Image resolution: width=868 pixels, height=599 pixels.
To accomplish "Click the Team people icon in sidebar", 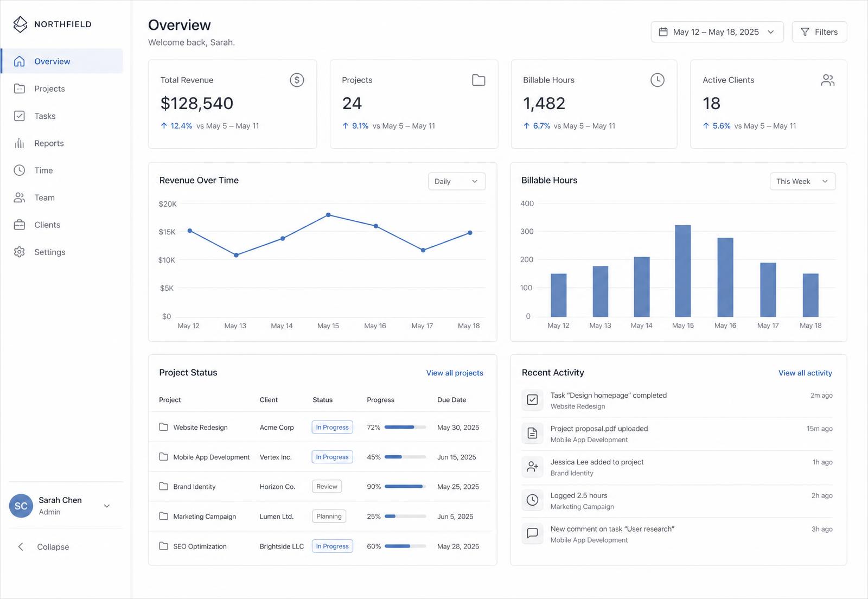I will click(x=20, y=197).
